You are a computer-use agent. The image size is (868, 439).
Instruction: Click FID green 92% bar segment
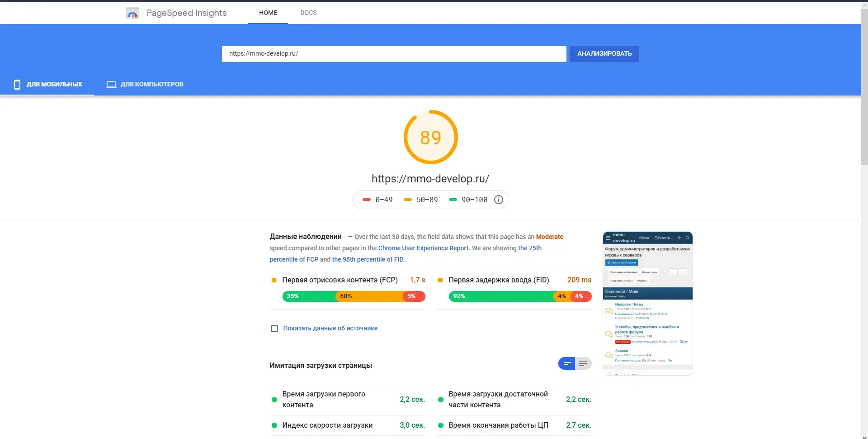point(501,296)
